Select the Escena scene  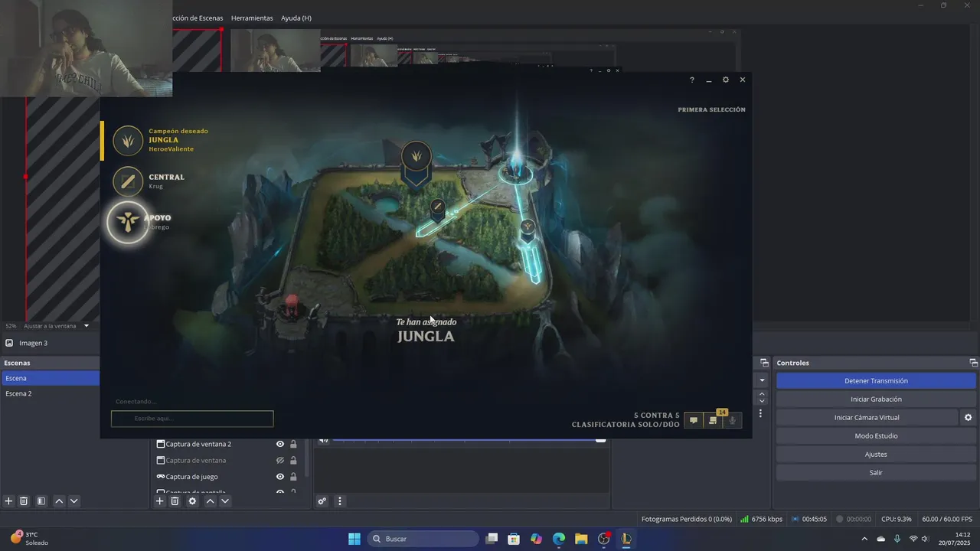[50, 378]
